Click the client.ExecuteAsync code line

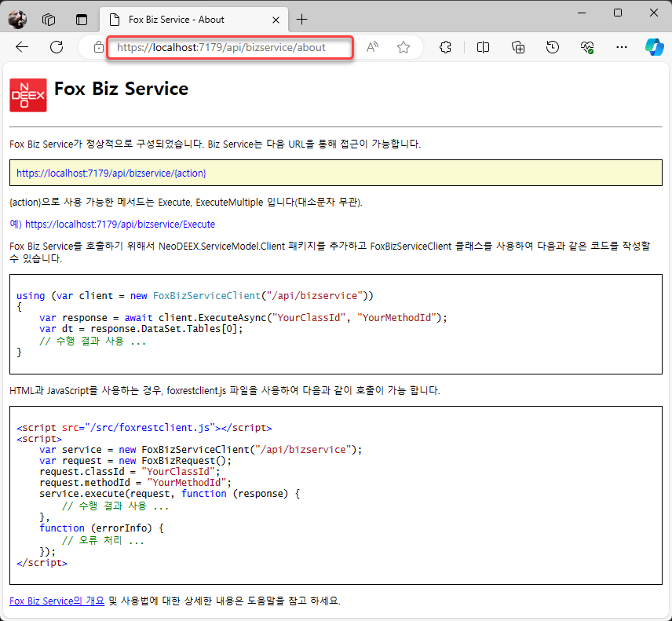click(243, 318)
